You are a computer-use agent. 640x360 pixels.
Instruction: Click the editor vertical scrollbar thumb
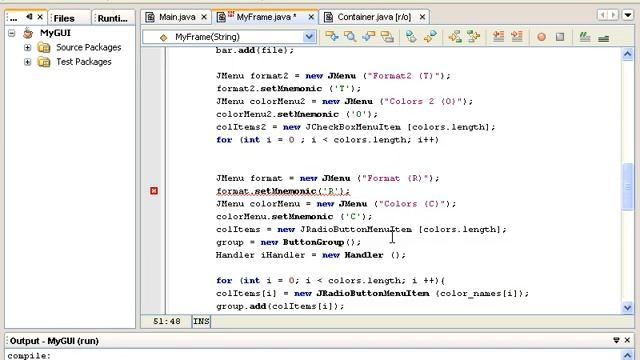coord(628,187)
